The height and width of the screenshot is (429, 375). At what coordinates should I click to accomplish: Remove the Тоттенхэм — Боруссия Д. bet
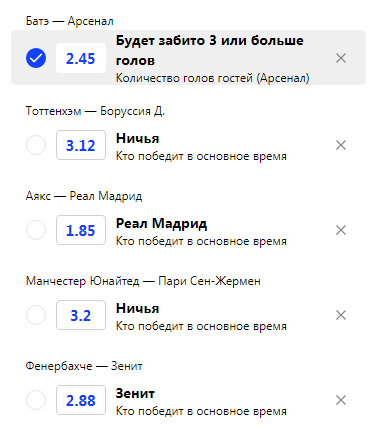(341, 145)
